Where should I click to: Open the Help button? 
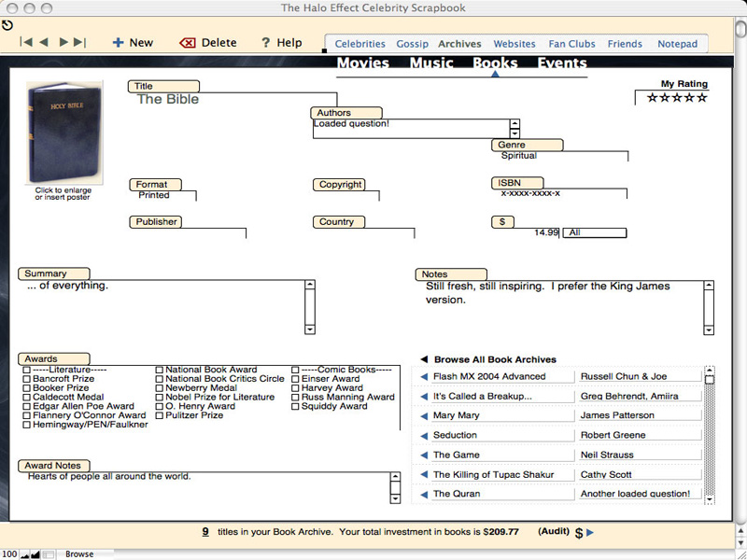pos(282,43)
